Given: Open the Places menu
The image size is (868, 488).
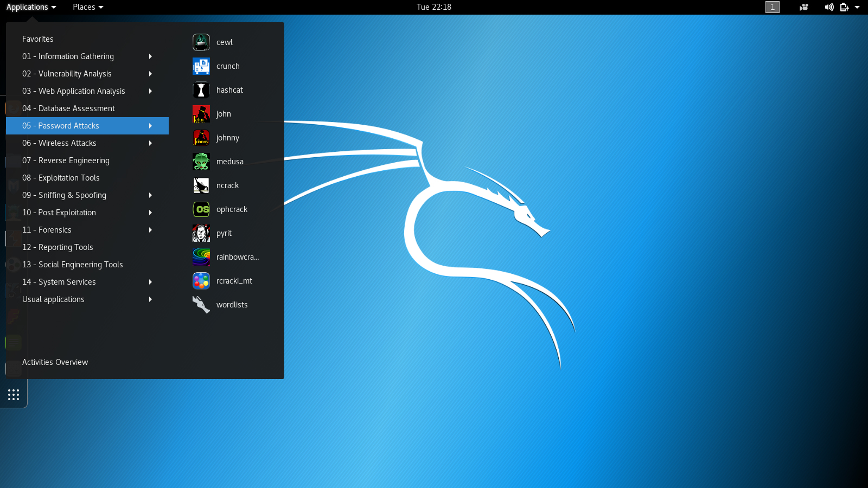Looking at the screenshot, I should point(88,7).
